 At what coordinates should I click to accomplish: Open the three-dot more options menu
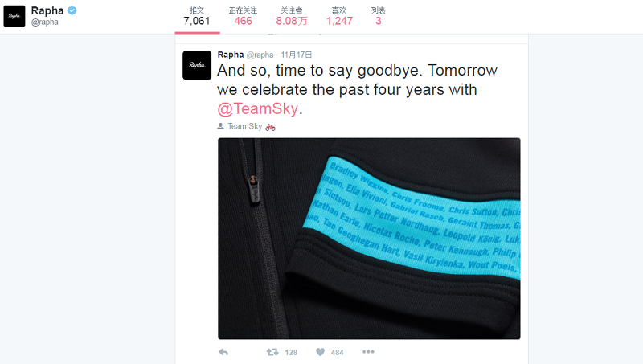click(x=368, y=352)
